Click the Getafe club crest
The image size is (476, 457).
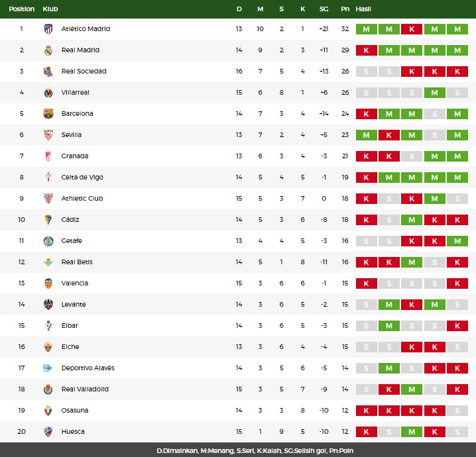pyautogui.click(x=48, y=241)
